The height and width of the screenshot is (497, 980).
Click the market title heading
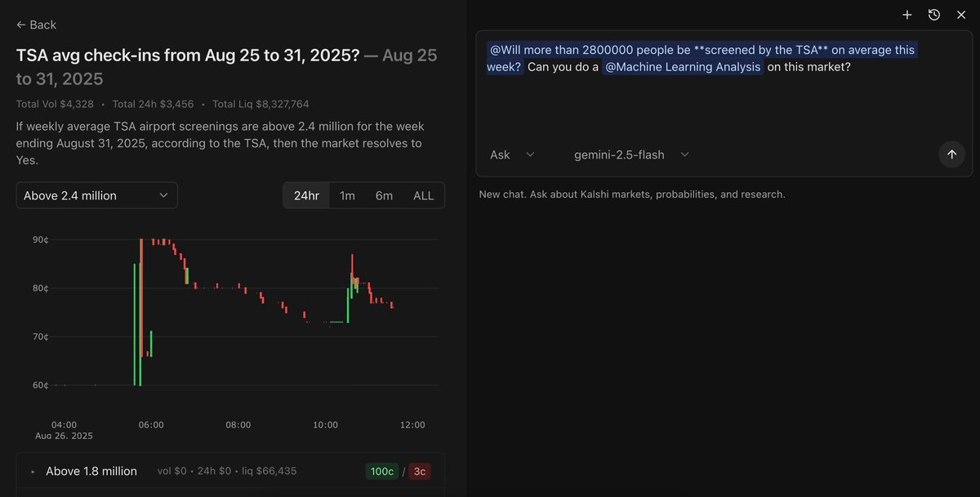[188, 56]
